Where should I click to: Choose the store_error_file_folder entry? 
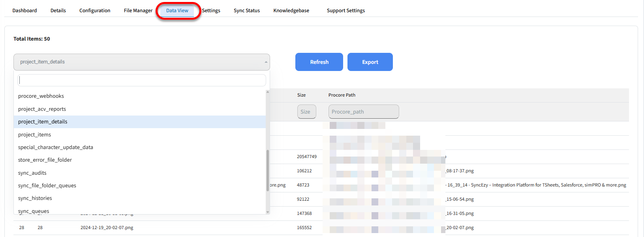point(45,160)
